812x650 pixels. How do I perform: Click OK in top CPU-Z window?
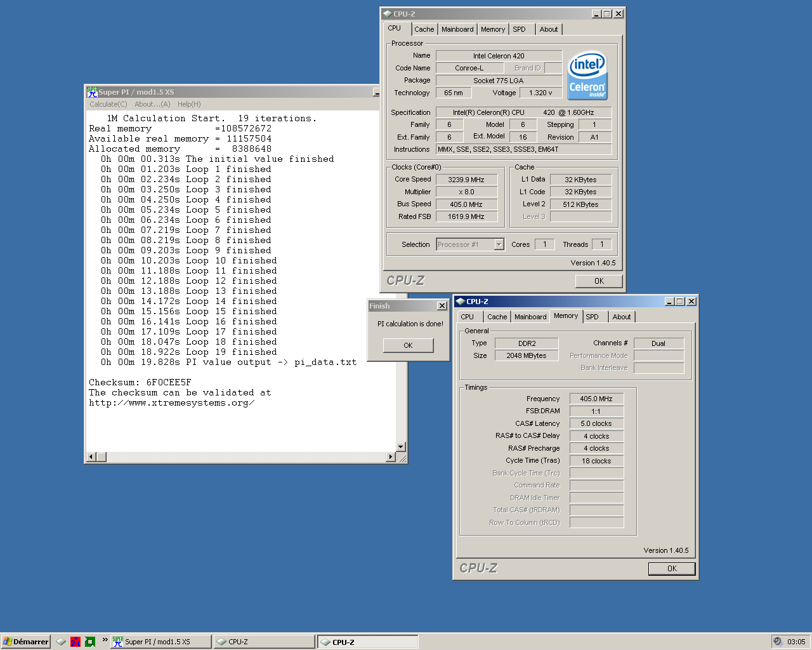599,281
